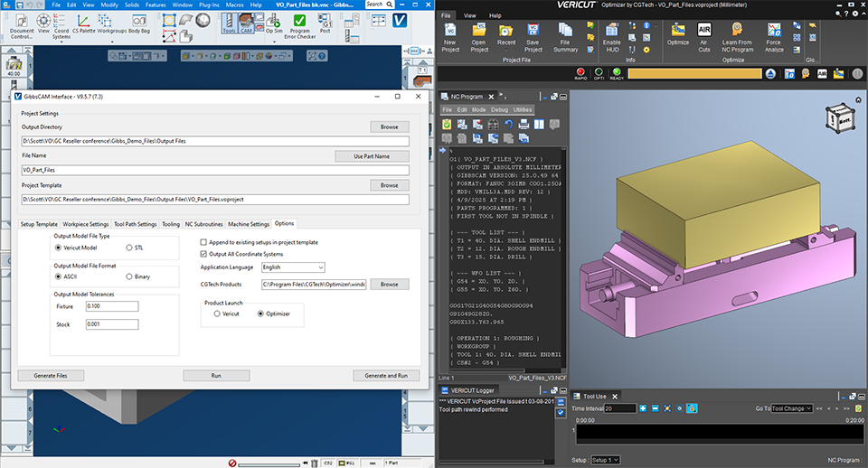Click the Fixture tolerance input field
This screenshot has height=468, width=868.
pos(112,306)
